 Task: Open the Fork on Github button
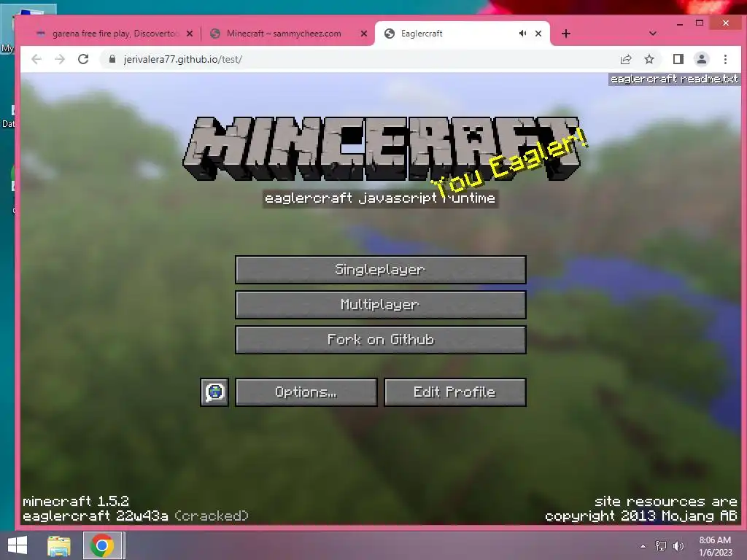tap(380, 340)
